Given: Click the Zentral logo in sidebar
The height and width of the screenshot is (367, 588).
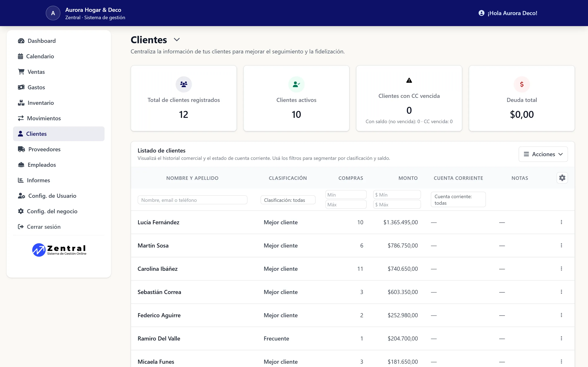Looking at the screenshot, I should (59, 250).
